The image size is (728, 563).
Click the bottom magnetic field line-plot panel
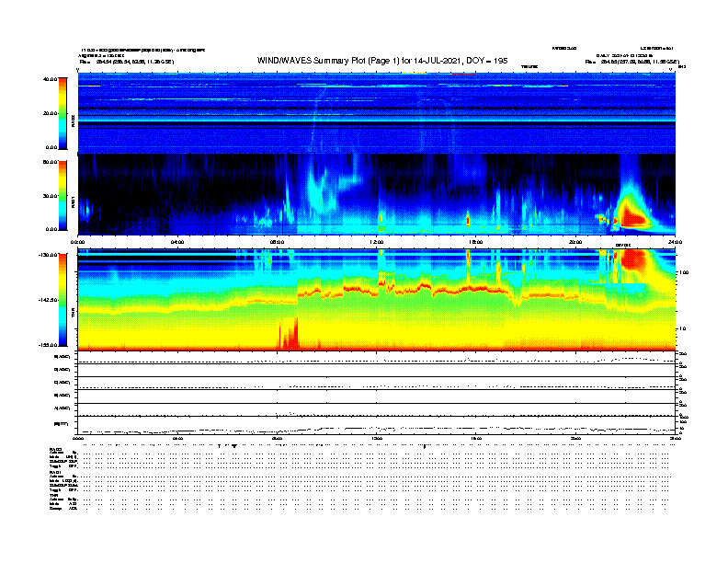pyautogui.click(x=377, y=425)
